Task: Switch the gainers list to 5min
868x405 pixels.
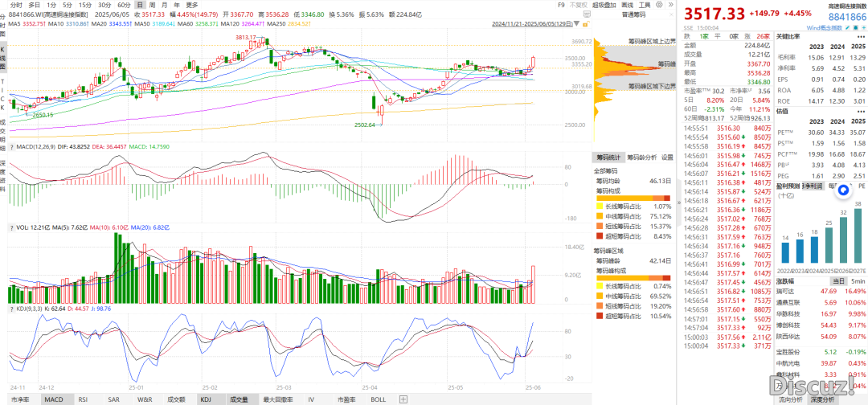Action: 858,281
